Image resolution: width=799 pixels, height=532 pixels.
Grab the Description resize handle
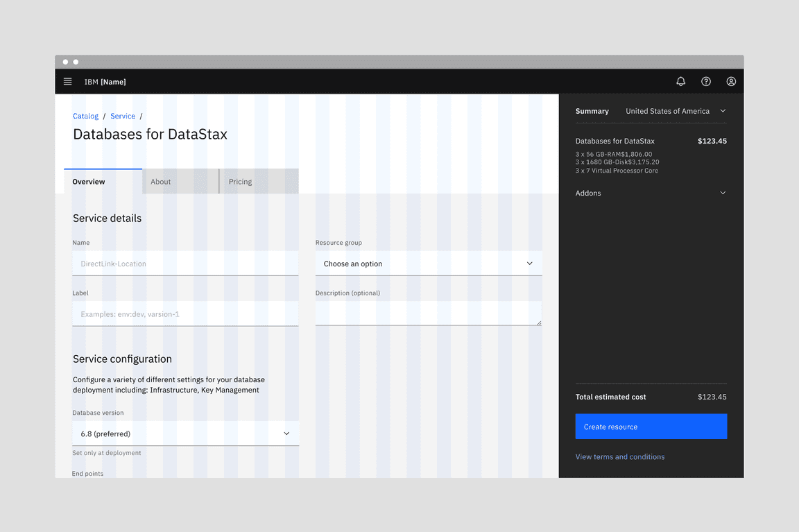click(538, 323)
